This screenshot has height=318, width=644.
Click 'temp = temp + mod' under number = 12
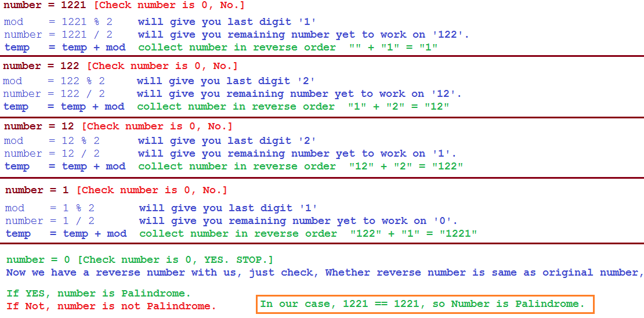click(x=65, y=167)
